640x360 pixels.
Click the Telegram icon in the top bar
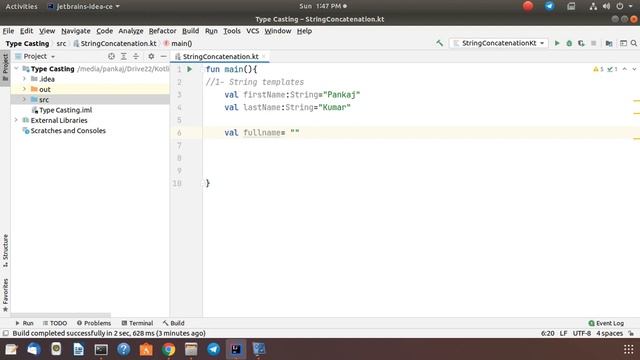pyautogui.click(x=549, y=6)
